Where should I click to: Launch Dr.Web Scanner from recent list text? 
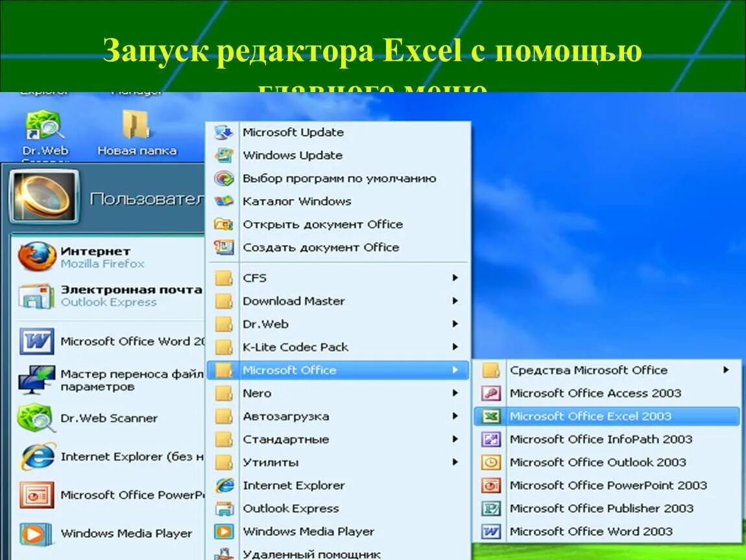point(109,418)
